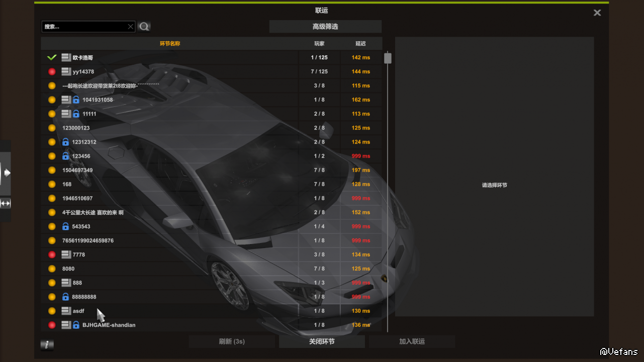Select the session named 1041931058
The image size is (644, 362).
(212, 100)
